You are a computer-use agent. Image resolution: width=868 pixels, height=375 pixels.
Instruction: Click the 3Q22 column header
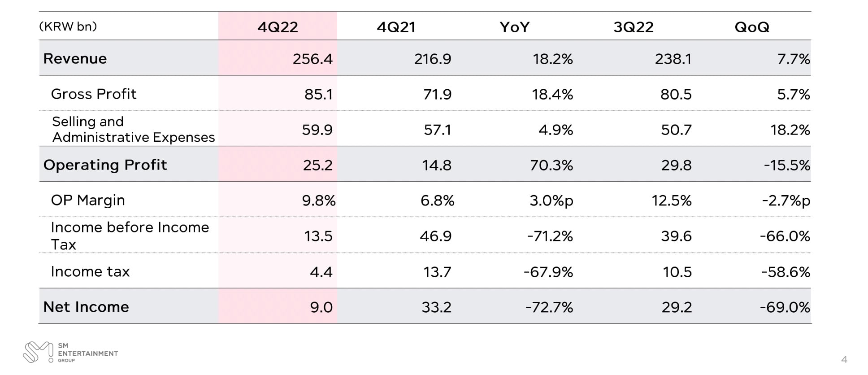(633, 27)
